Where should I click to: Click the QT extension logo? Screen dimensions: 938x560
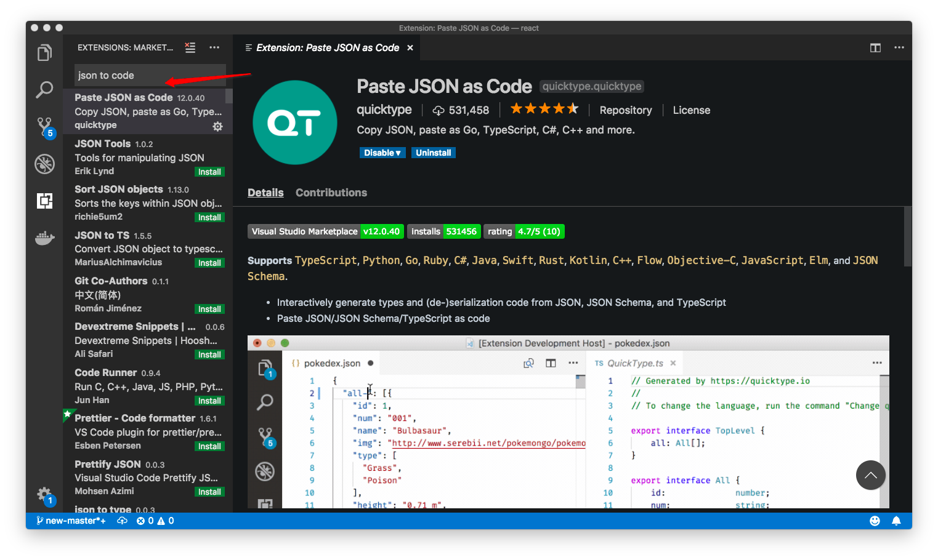pyautogui.click(x=295, y=122)
